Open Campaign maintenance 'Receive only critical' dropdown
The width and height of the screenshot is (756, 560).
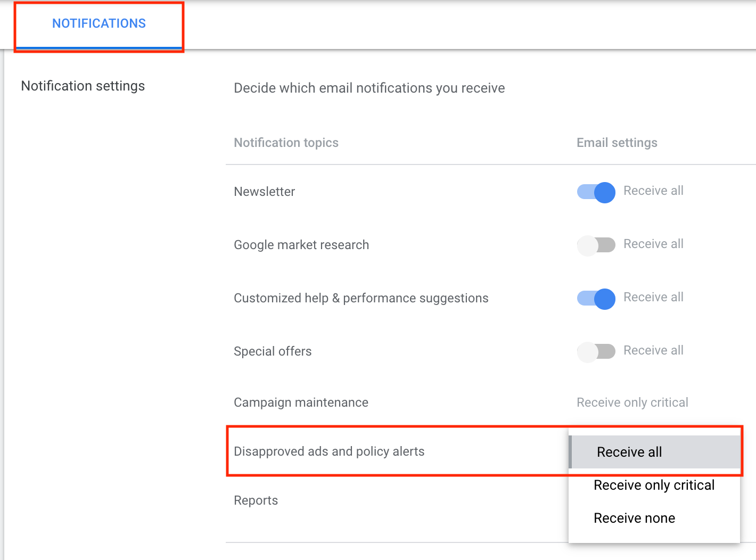click(x=632, y=402)
